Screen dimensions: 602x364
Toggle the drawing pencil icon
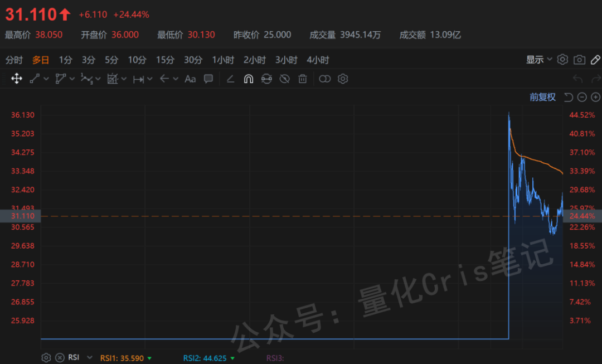pyautogui.click(x=595, y=60)
